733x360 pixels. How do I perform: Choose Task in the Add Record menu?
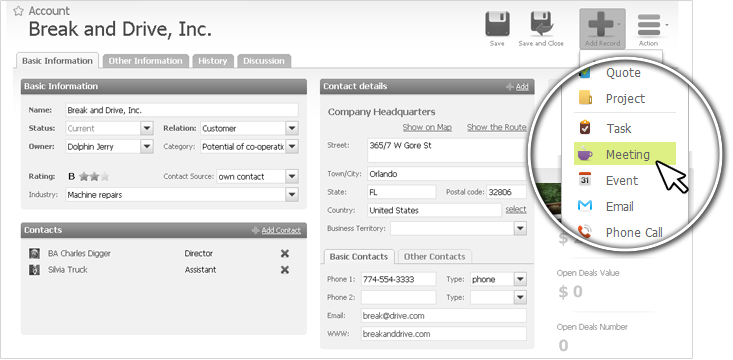[x=619, y=129]
